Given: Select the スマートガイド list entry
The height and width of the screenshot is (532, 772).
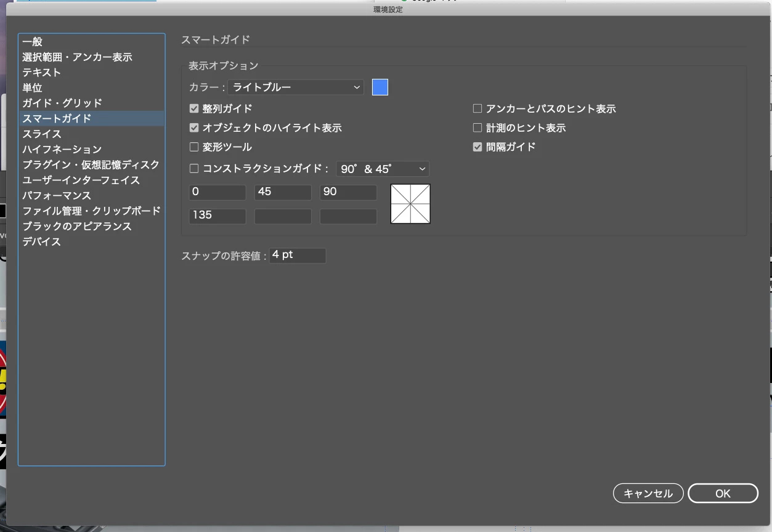Looking at the screenshot, I should click(x=91, y=119).
